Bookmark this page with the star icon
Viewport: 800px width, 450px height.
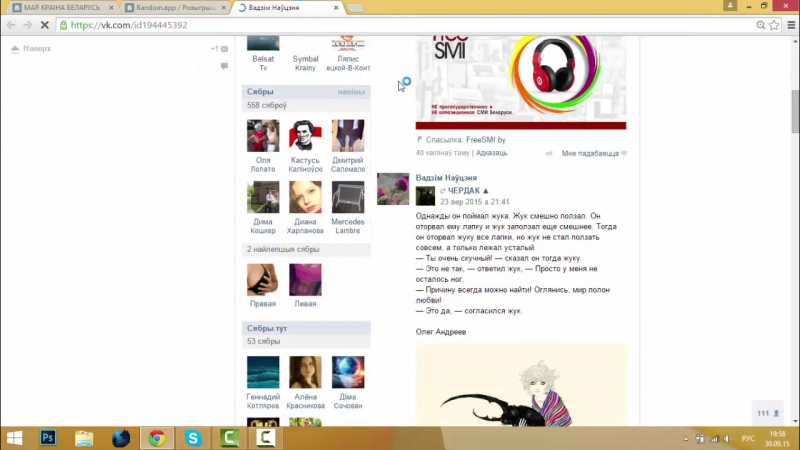coord(774,25)
